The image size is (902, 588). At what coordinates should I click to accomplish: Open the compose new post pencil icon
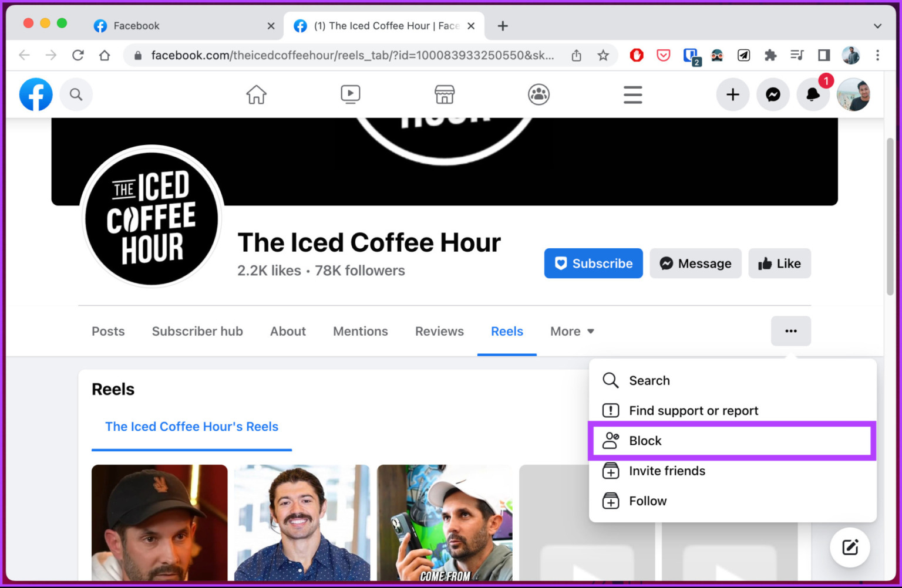[850, 547]
